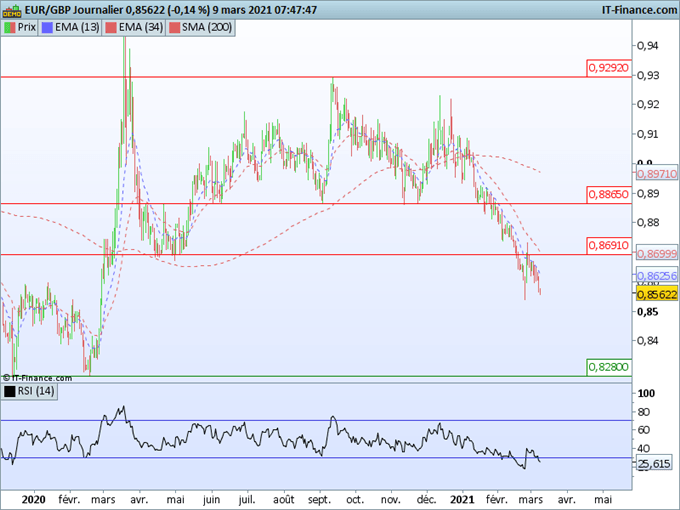Image resolution: width=680 pixels, height=510 pixels.
Task: Select the 0,88650 horizontal line label
Action: pyautogui.click(x=608, y=194)
